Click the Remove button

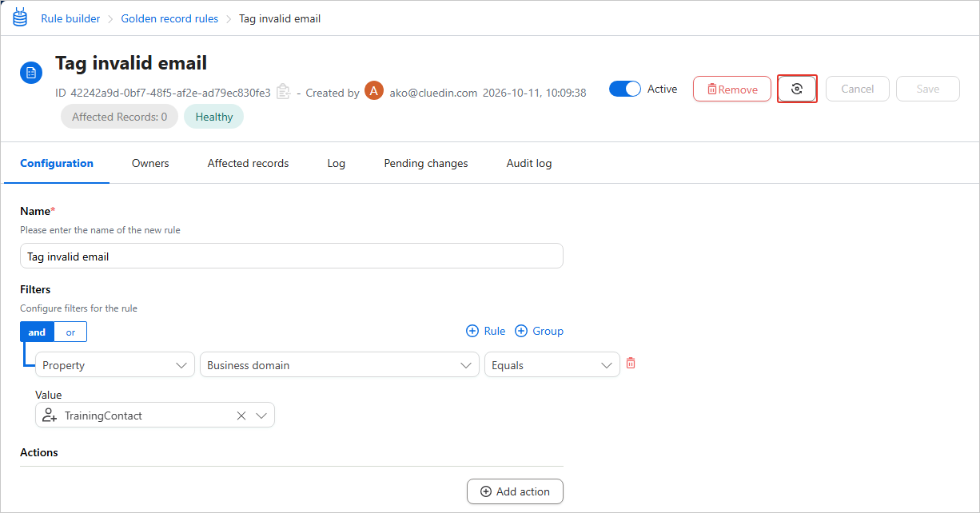click(732, 89)
